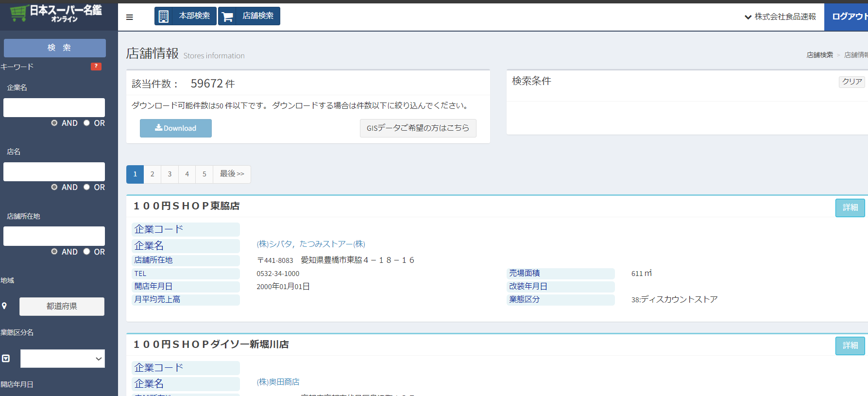Click the map pin icon beside 都道府県
The image size is (868, 396).
pos(4,306)
